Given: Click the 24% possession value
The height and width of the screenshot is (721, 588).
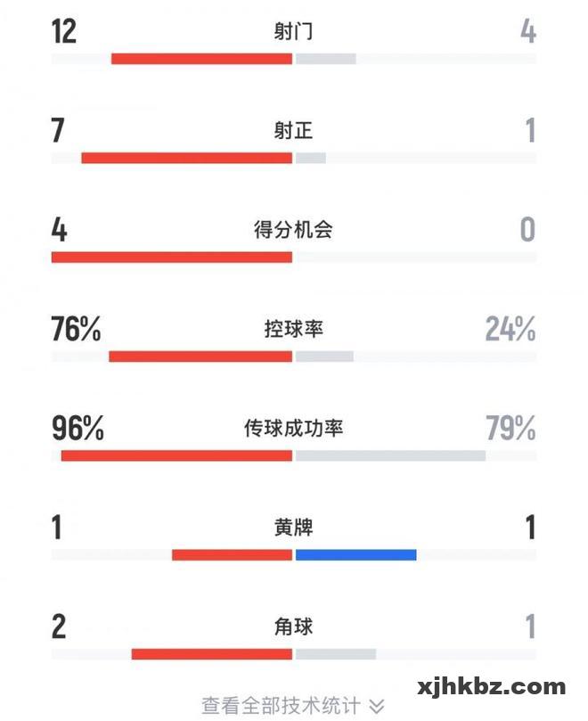Looking at the screenshot, I should 510,329.
